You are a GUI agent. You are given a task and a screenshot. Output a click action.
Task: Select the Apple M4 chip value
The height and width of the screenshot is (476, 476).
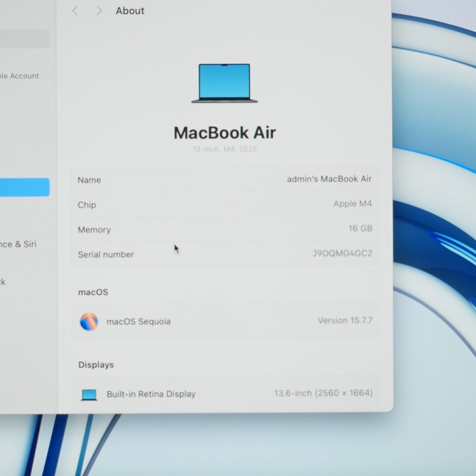pyautogui.click(x=352, y=204)
